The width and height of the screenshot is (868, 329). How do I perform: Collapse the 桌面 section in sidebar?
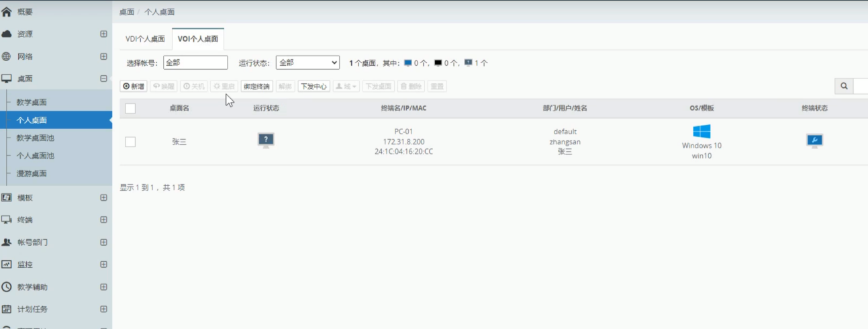[103, 79]
